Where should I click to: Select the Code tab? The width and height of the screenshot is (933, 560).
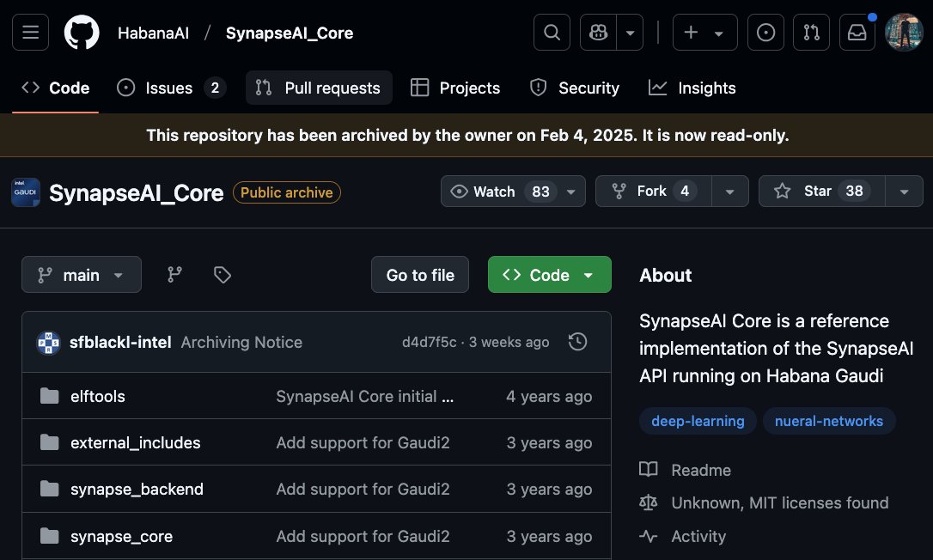point(55,88)
